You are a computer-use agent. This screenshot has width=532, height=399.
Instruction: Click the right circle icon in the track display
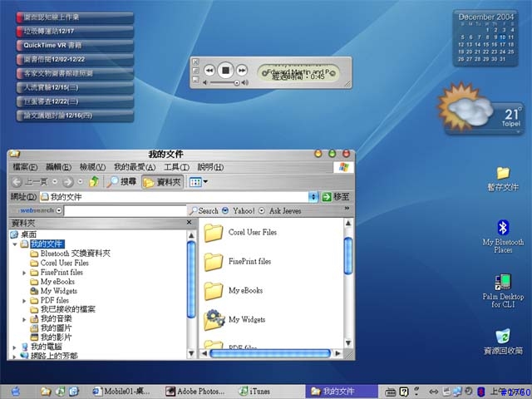(x=332, y=73)
